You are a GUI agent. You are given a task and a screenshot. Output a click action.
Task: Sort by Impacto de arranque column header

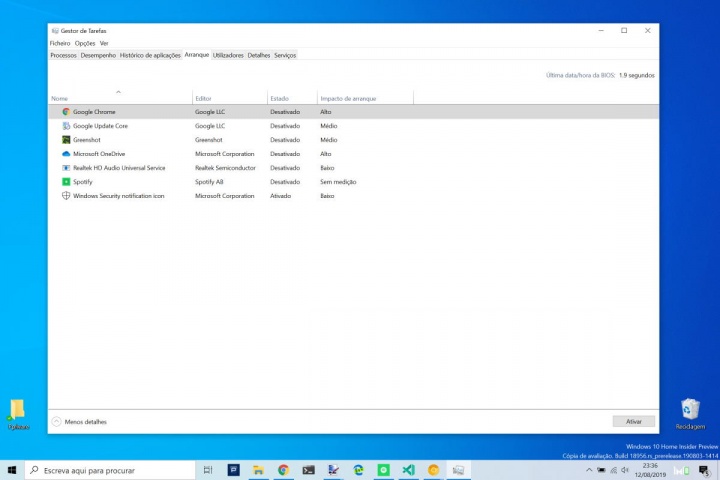pos(365,98)
